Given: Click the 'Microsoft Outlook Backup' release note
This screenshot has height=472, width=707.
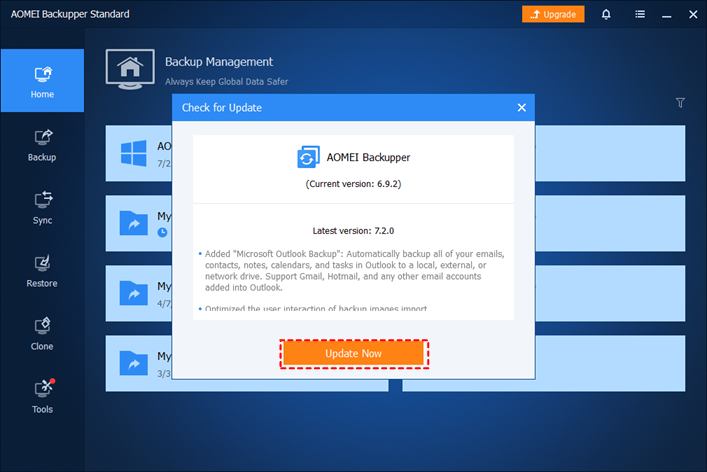Looking at the screenshot, I should pos(354,270).
